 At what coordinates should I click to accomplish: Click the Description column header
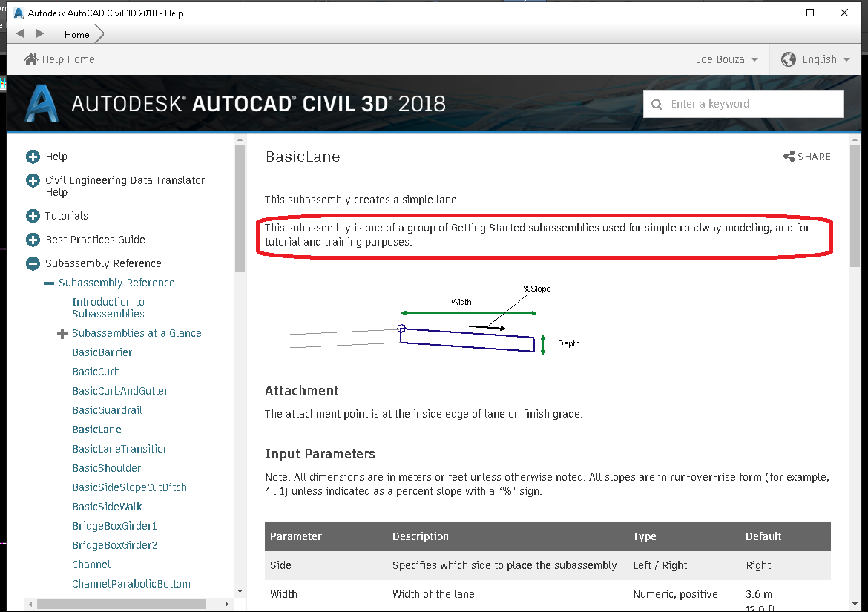[x=420, y=537]
